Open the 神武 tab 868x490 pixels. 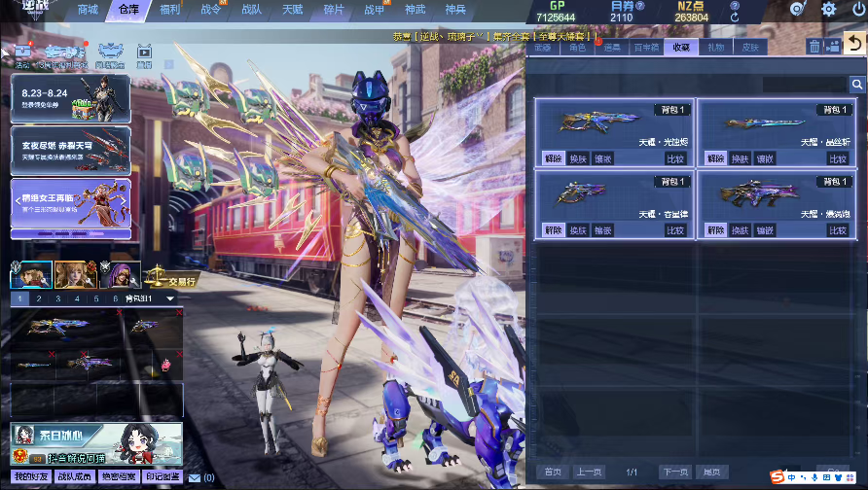pyautogui.click(x=415, y=10)
